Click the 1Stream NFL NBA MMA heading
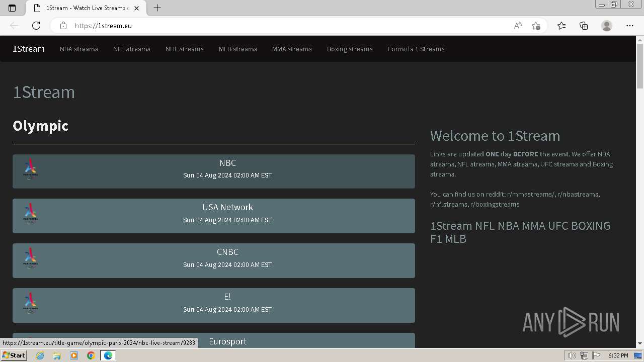The height and width of the screenshot is (362, 644). tap(520, 232)
